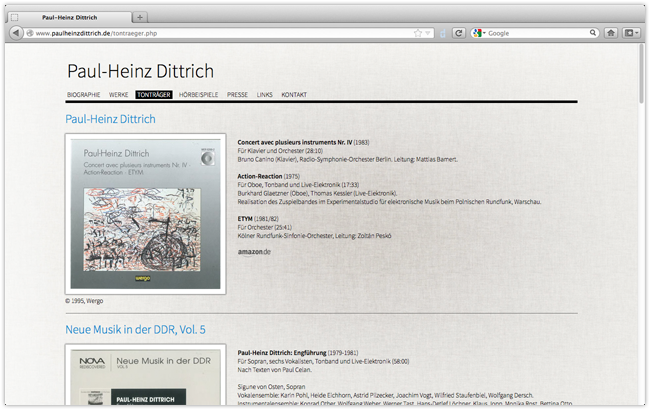Viewport: 650px width, 410px height.
Task: Open the Google search engine selector
Action: pyautogui.click(x=479, y=33)
